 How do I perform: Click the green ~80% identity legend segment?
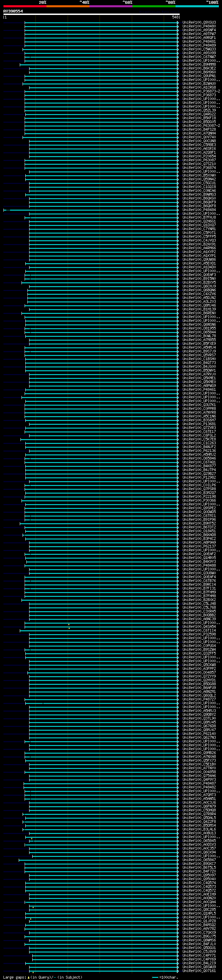click(154, 6)
